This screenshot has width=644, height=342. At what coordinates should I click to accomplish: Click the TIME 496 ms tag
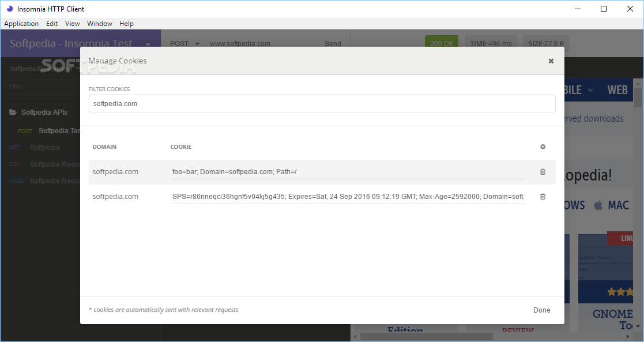(x=491, y=43)
